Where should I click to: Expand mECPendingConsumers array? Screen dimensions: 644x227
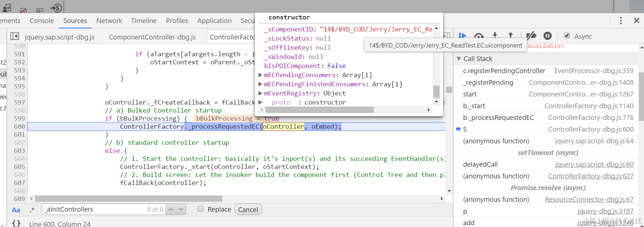click(260, 75)
